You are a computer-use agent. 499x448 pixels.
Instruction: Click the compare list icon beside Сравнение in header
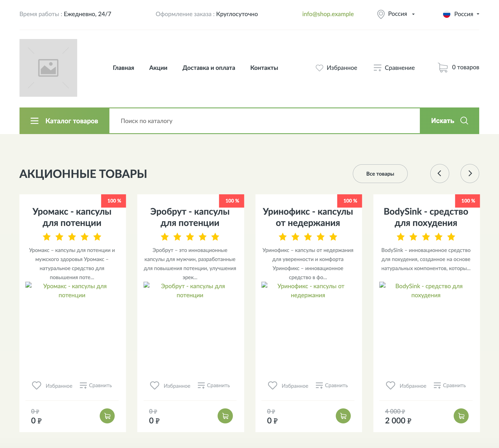[x=377, y=68]
